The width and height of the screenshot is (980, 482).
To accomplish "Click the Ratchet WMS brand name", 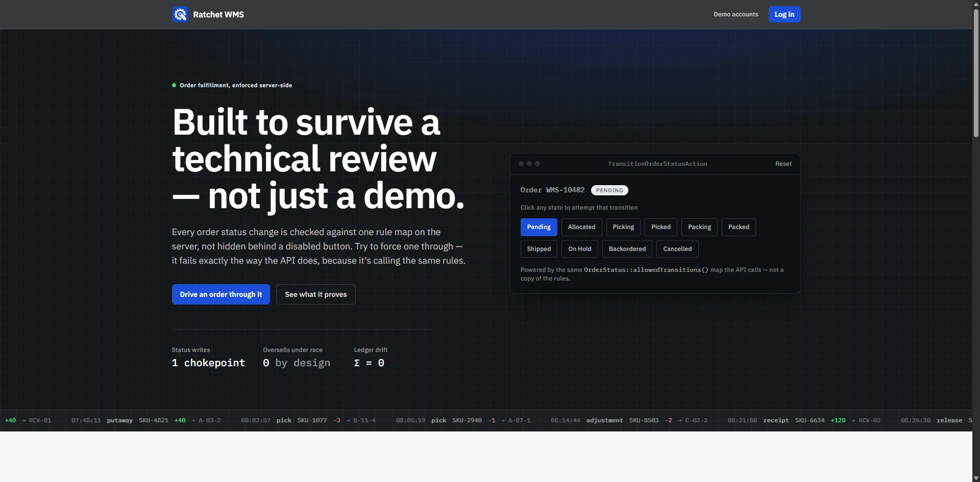I will coord(218,14).
